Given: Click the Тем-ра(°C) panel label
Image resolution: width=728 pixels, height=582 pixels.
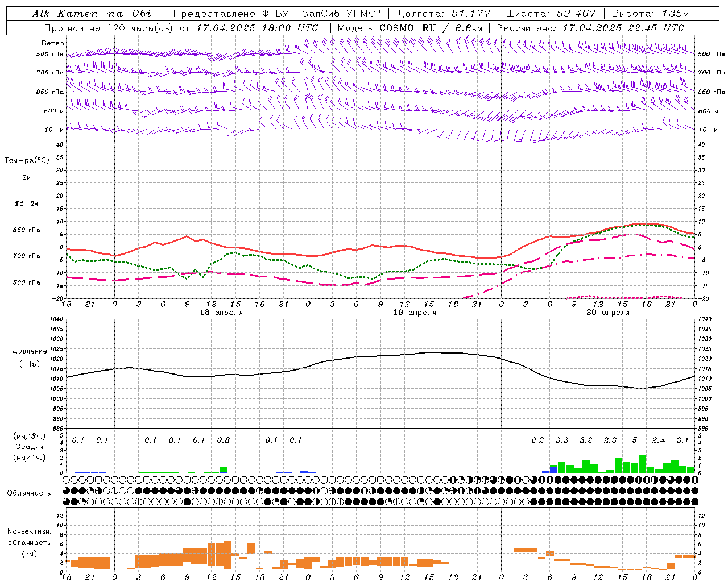Looking at the screenshot, I should click(x=27, y=160).
